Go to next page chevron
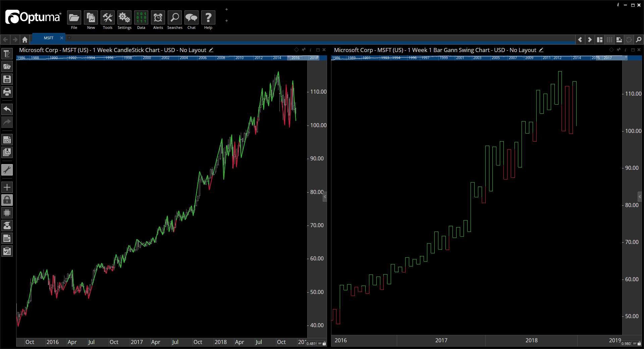Screen dimensions: 644x349 (x=590, y=40)
